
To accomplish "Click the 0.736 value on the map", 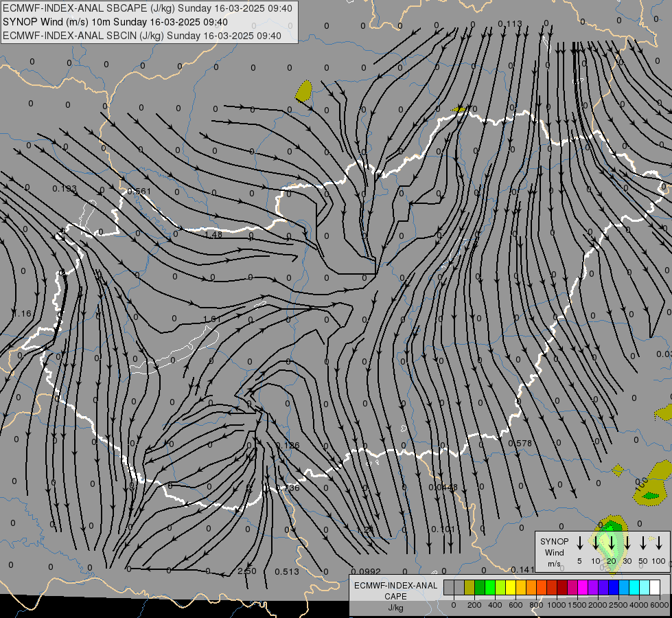I will (x=288, y=488).
